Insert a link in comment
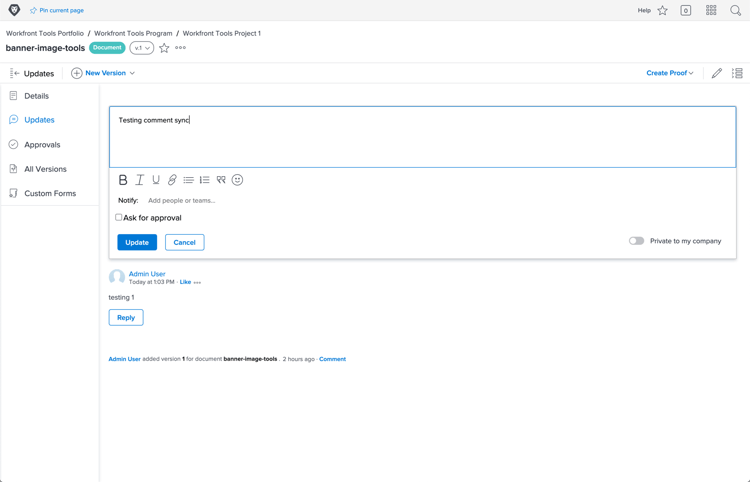Image resolution: width=750 pixels, height=482 pixels. [x=172, y=180]
